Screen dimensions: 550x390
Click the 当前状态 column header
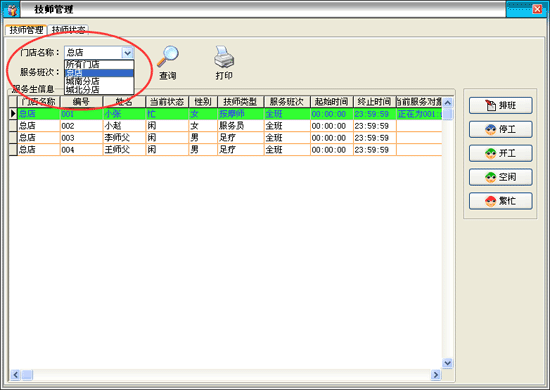click(x=167, y=102)
